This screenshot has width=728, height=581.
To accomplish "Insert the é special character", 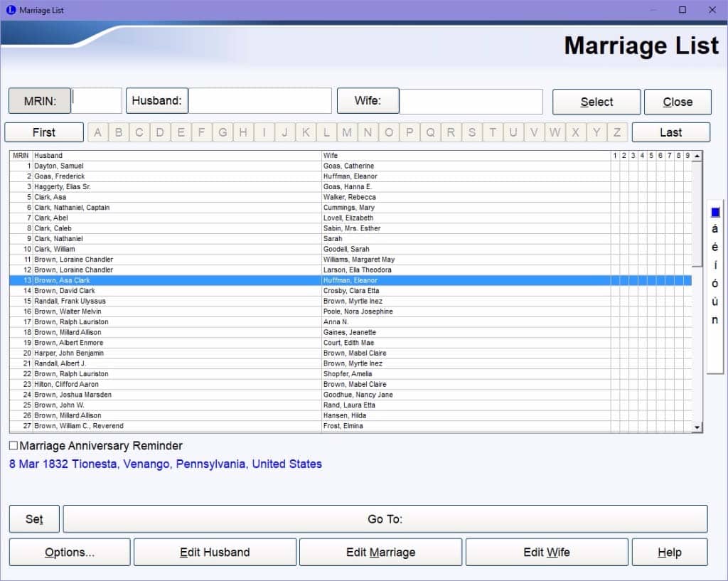I will tap(715, 247).
